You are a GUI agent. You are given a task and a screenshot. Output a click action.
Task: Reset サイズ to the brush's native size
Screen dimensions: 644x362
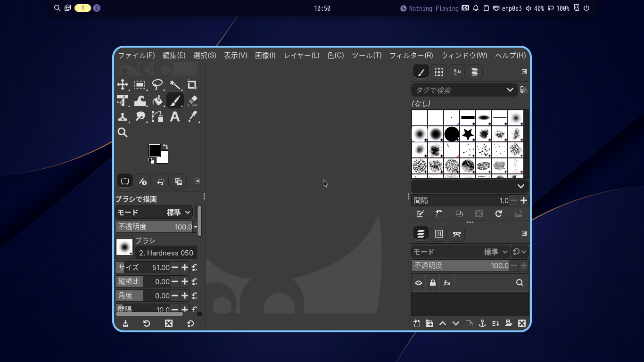[194, 267]
